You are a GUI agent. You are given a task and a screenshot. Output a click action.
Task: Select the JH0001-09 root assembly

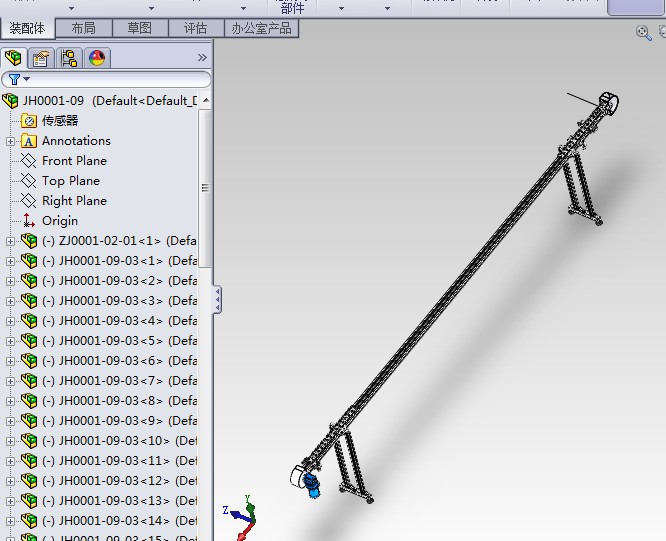54,101
